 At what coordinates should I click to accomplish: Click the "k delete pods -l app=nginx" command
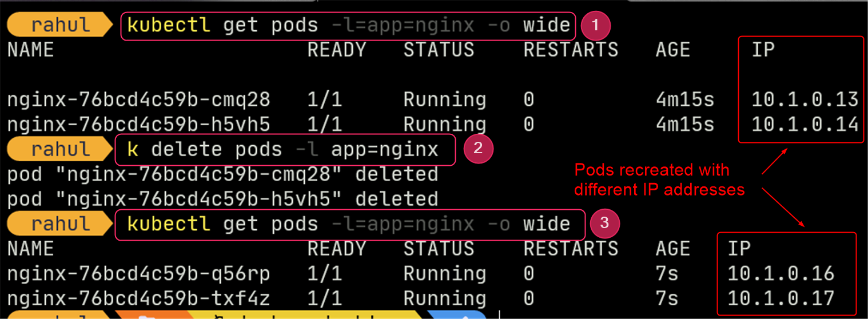coord(282,150)
